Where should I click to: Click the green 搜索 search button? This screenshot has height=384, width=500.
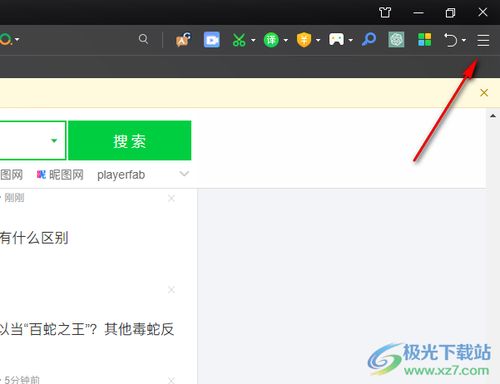click(130, 140)
